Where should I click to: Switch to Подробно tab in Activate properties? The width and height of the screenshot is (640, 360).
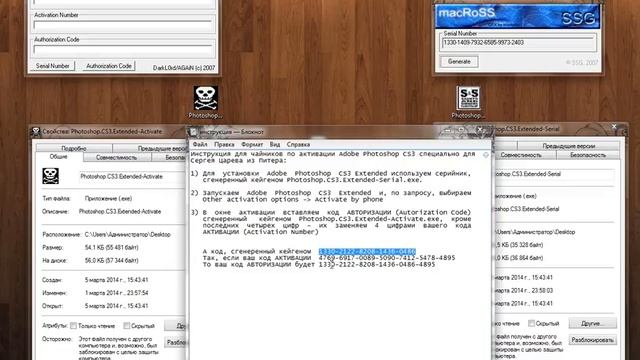pos(74,148)
